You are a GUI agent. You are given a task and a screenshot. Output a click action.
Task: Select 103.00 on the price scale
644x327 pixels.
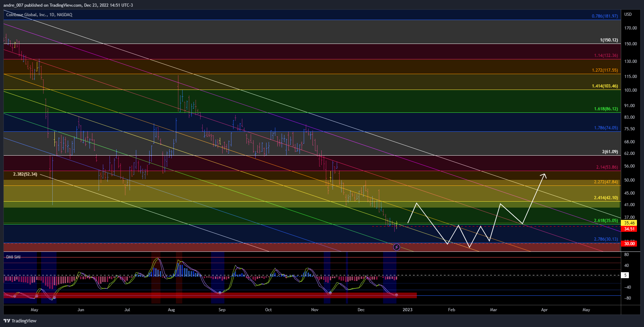click(x=631, y=90)
